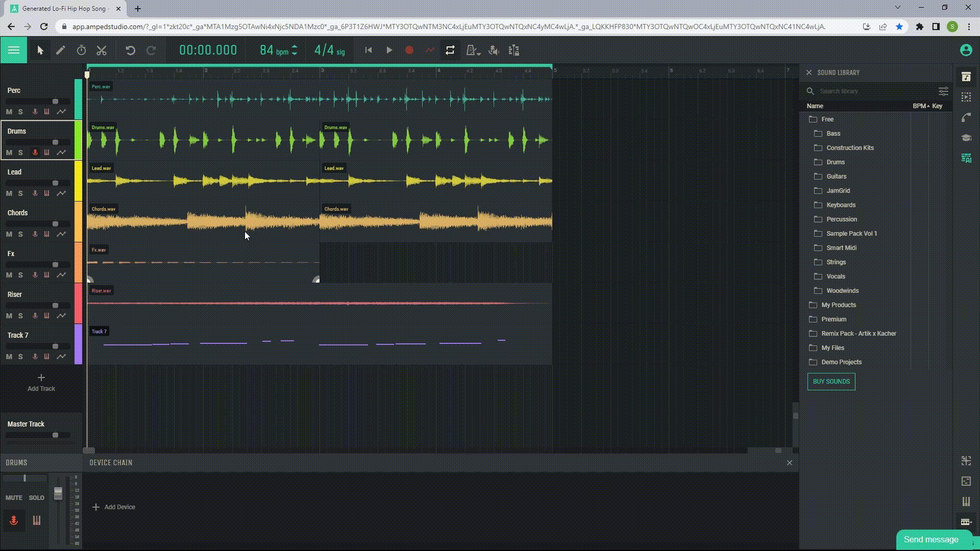Click the metronome icon in toolbar
Viewport: 980px width, 551px height.
(473, 51)
